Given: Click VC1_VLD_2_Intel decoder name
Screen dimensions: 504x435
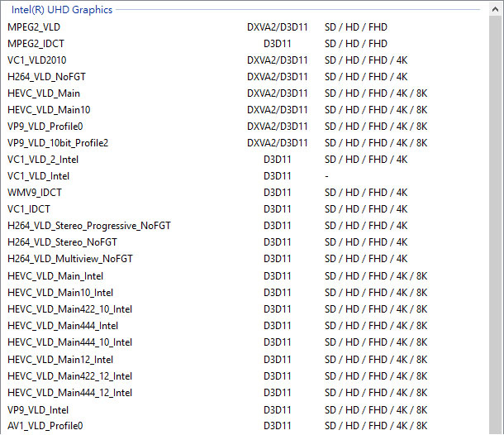Looking at the screenshot, I should click(43, 160).
